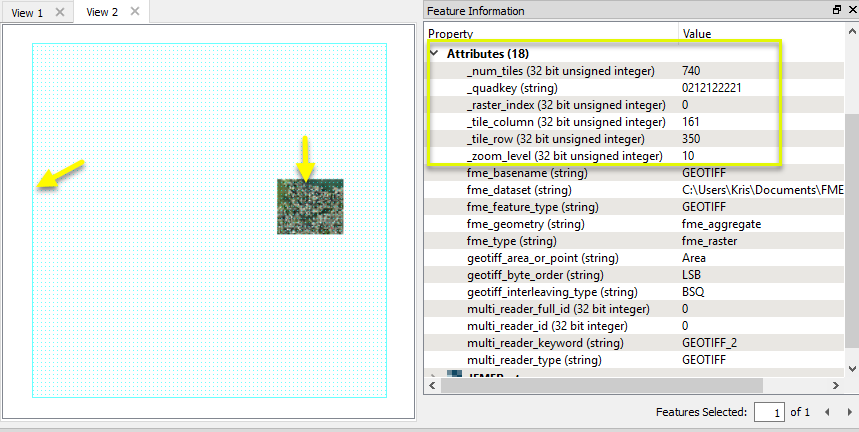Image resolution: width=859 pixels, height=432 pixels.
Task: Click the fme_dataset path value
Action: [x=763, y=190]
